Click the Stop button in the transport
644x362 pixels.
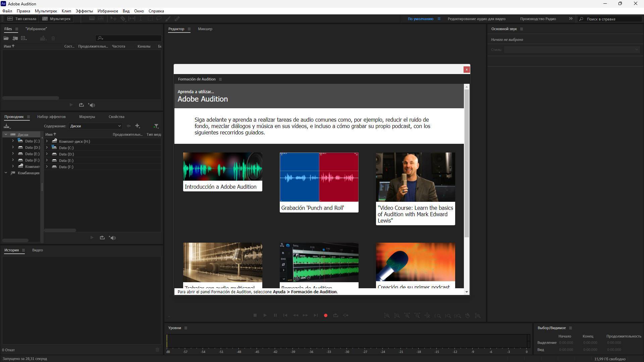tap(255, 315)
